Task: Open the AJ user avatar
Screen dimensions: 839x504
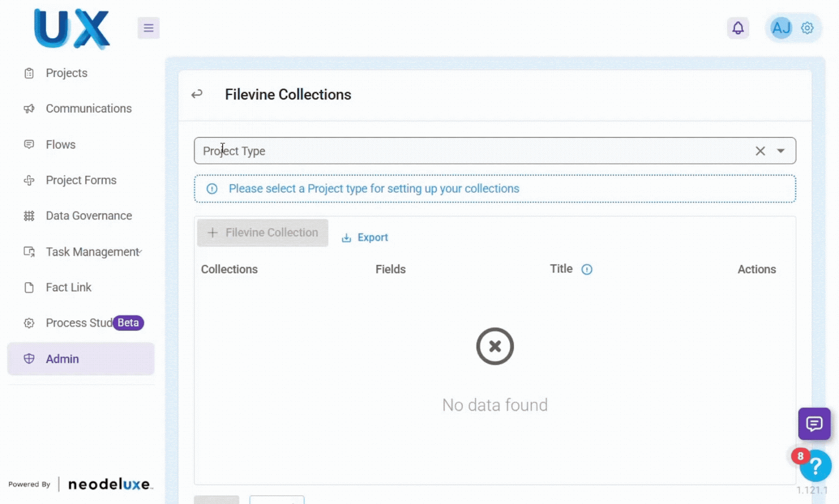Action: [x=781, y=28]
